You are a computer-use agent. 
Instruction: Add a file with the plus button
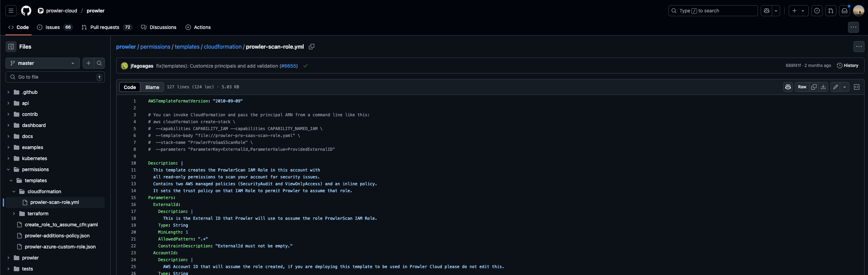[88, 63]
